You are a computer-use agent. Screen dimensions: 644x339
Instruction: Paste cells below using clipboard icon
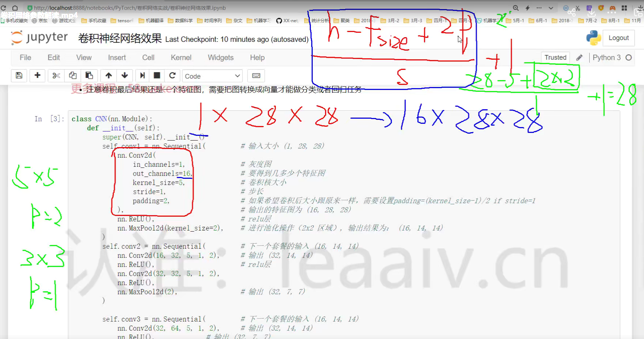coord(89,75)
